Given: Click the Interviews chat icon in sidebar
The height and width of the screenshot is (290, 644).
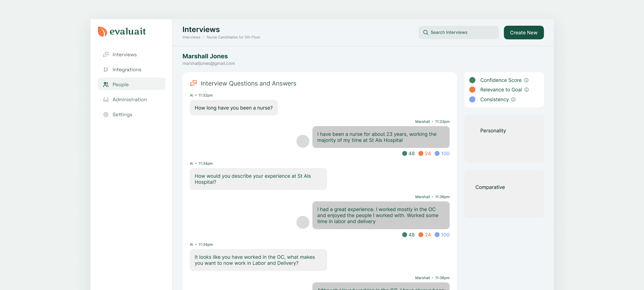Looking at the screenshot, I should click(106, 54).
